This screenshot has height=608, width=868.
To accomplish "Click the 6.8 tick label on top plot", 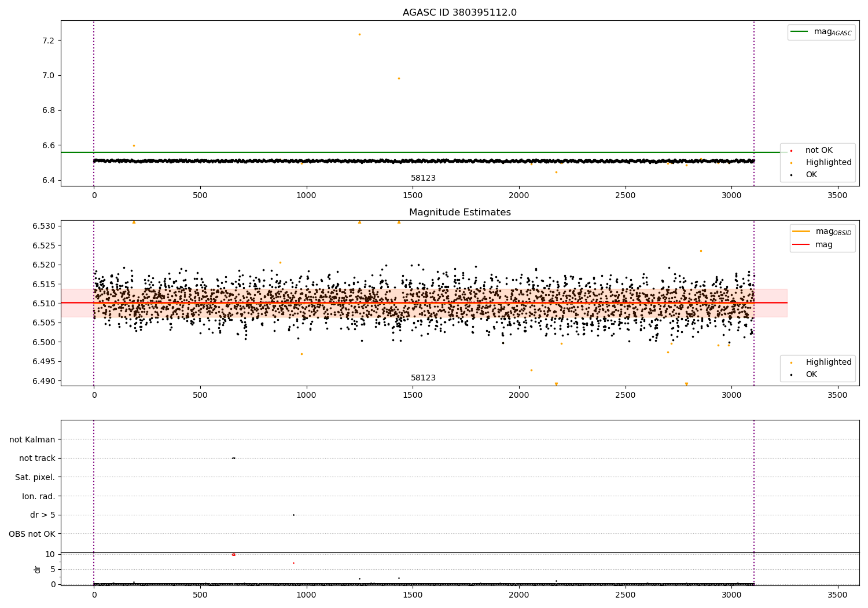I will point(48,111).
